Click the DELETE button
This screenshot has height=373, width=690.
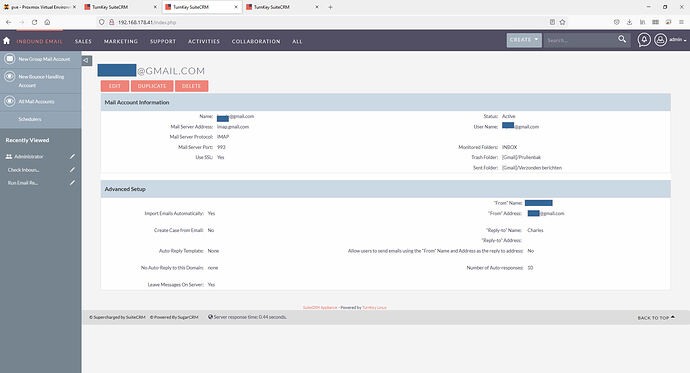(191, 86)
